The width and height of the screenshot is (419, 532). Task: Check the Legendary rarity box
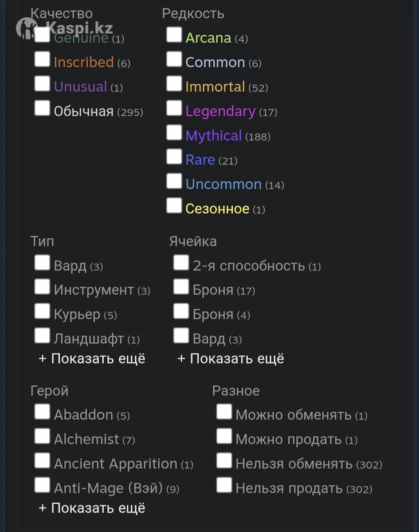(174, 108)
